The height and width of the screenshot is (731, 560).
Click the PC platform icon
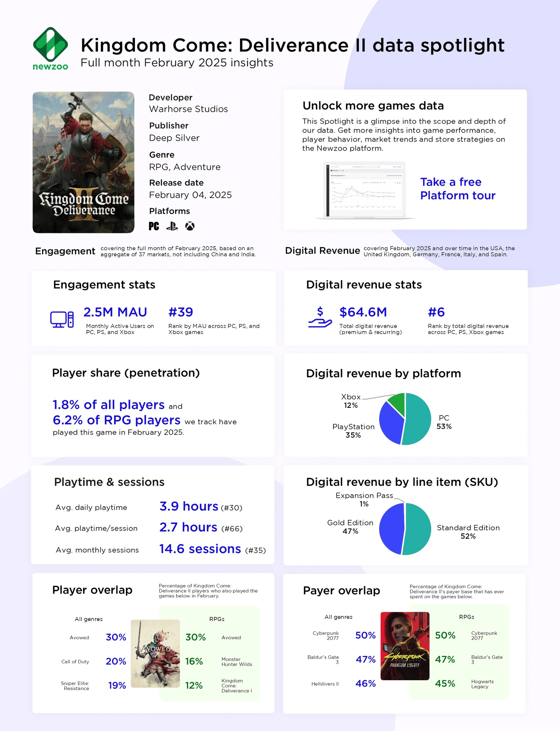tap(154, 226)
